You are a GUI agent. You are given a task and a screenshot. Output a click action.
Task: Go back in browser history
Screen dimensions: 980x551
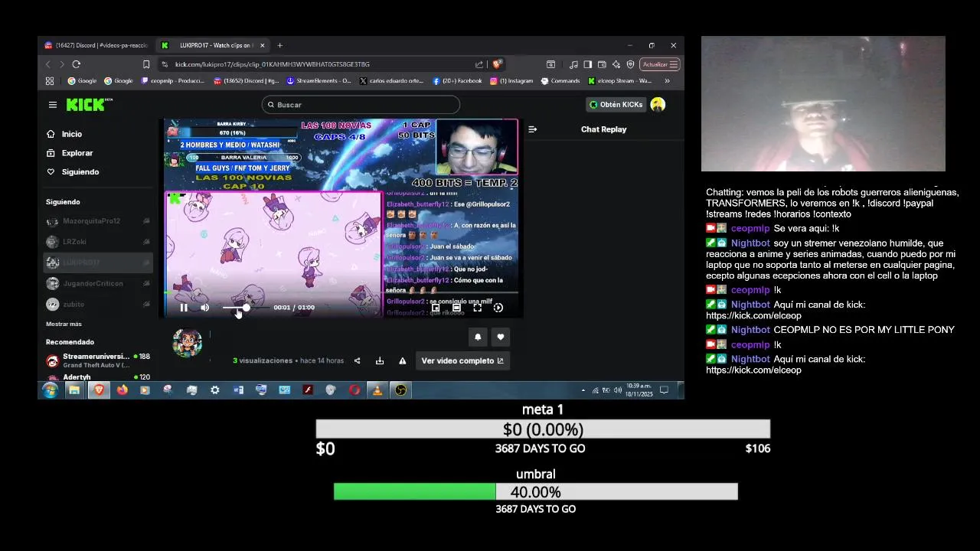(x=48, y=64)
